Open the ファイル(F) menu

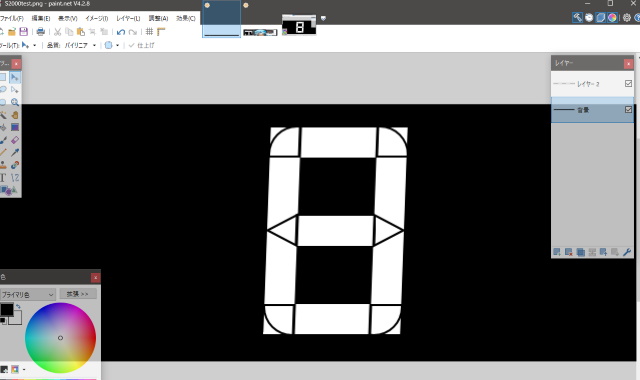click(x=12, y=18)
